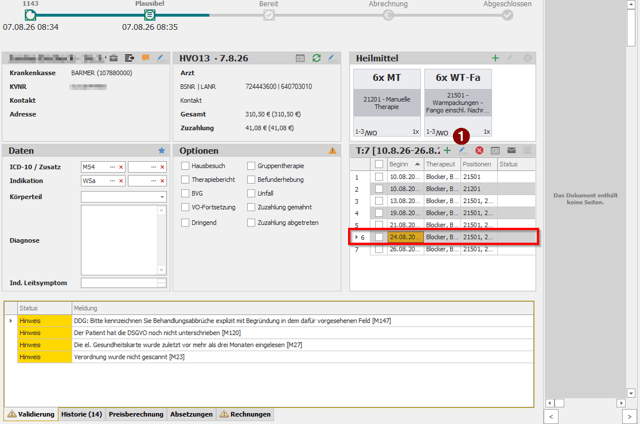Enable the Therapiebericht checkbox
This screenshot has height=424, width=640.
(x=185, y=180)
